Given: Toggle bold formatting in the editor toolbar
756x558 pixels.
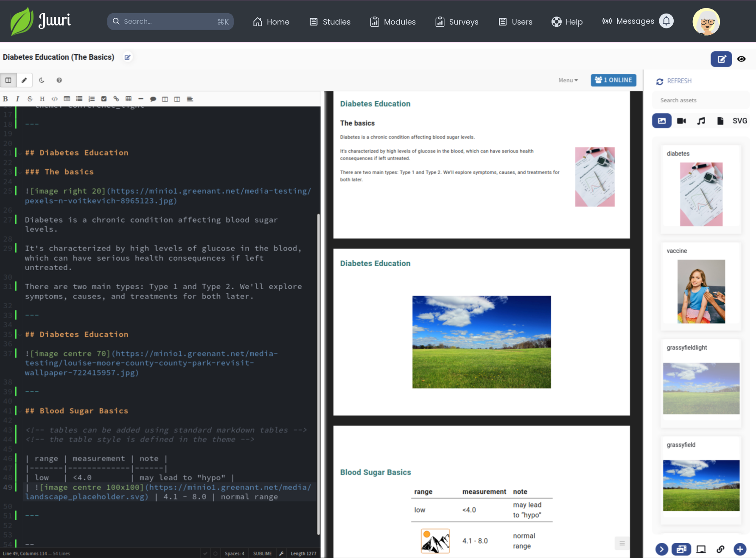Looking at the screenshot, I should (6, 99).
